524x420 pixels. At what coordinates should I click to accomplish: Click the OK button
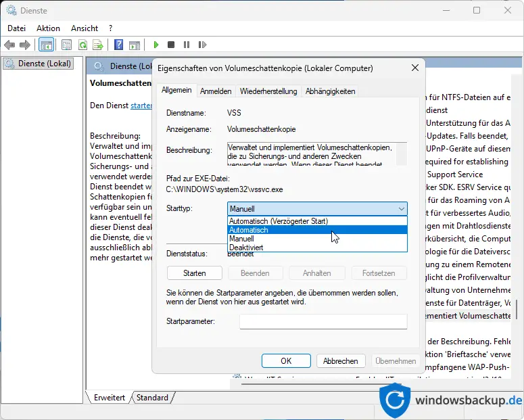pos(286,361)
